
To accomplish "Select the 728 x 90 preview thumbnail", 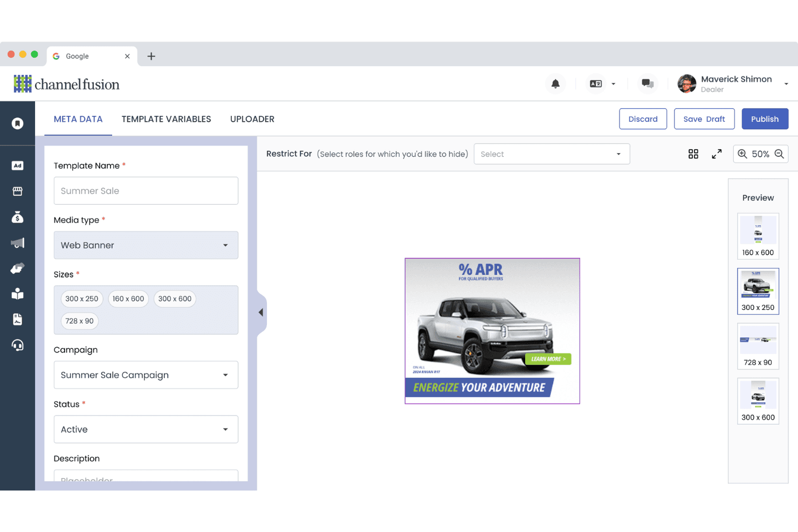I will 758,346.
